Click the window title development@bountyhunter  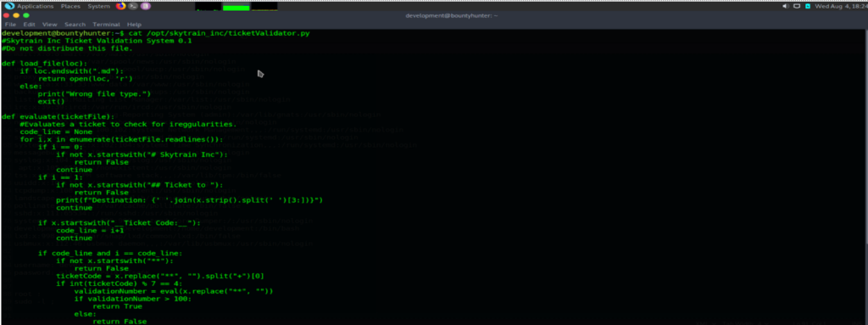click(x=451, y=15)
